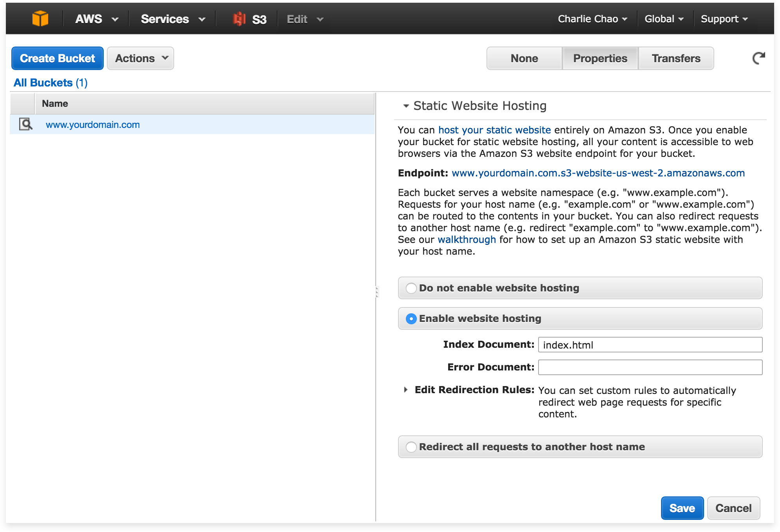Open the website endpoint link
The height and width of the screenshot is (532, 780).
coord(598,173)
